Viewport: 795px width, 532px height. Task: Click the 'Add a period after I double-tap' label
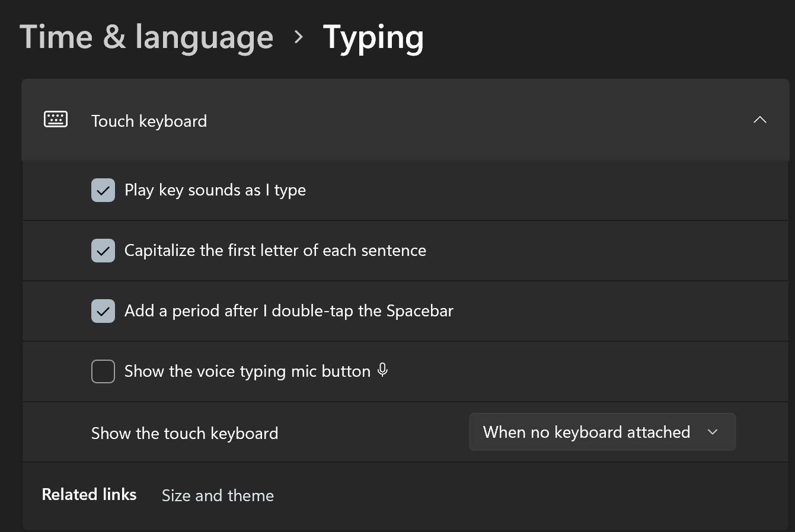coord(289,311)
